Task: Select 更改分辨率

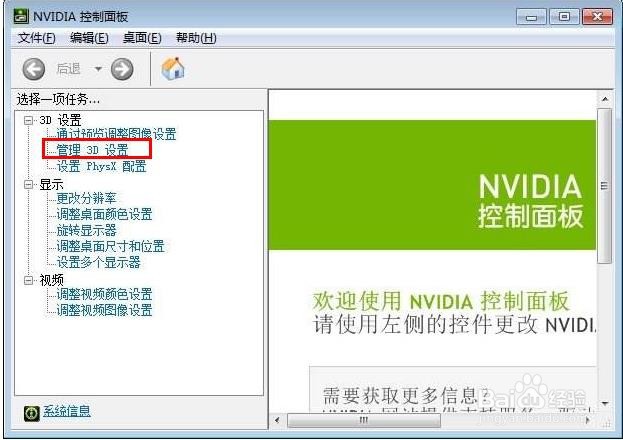Action: click(86, 198)
